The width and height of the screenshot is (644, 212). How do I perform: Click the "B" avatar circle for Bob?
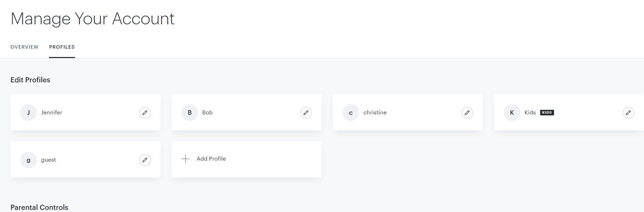[x=190, y=113]
